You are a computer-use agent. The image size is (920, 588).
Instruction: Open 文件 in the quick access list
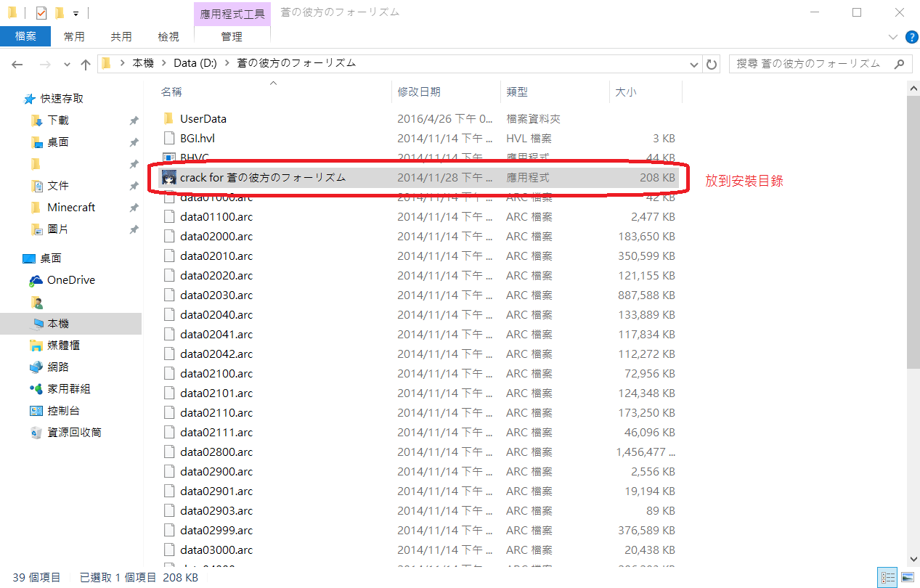click(x=58, y=186)
